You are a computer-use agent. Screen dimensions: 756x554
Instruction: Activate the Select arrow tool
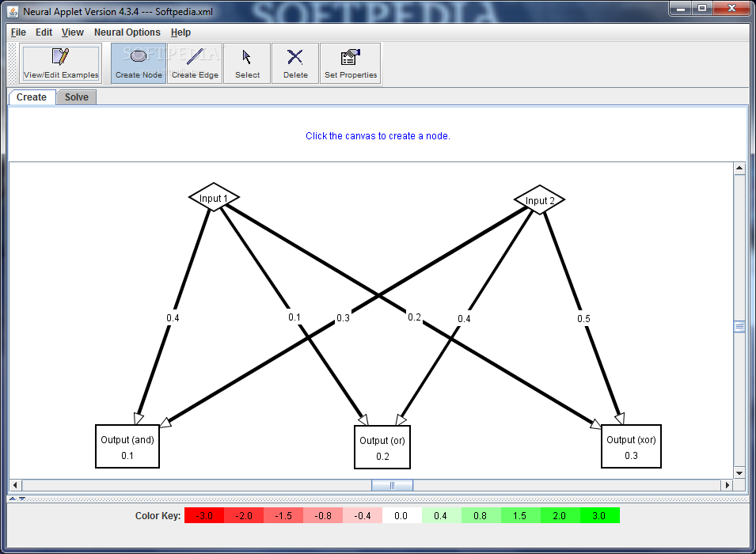(247, 63)
